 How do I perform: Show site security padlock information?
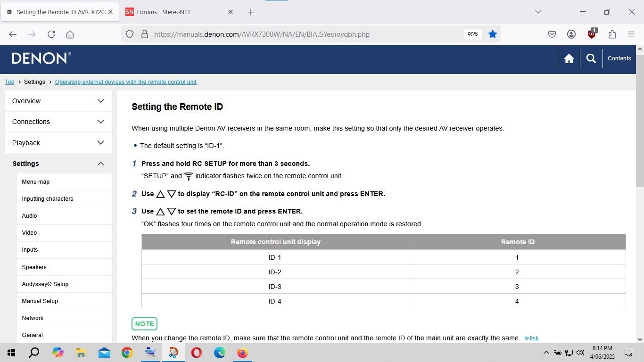[x=145, y=34]
